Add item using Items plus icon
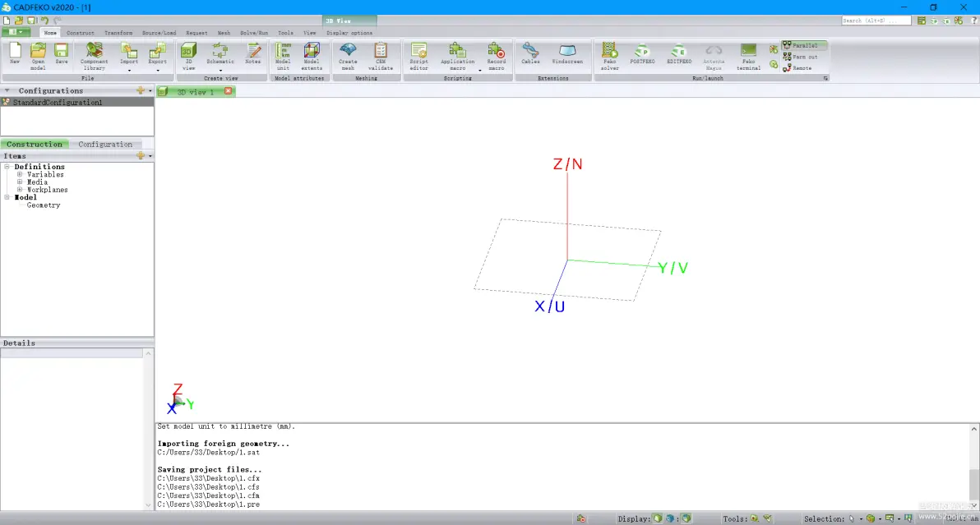The height and width of the screenshot is (525, 980). point(141,155)
